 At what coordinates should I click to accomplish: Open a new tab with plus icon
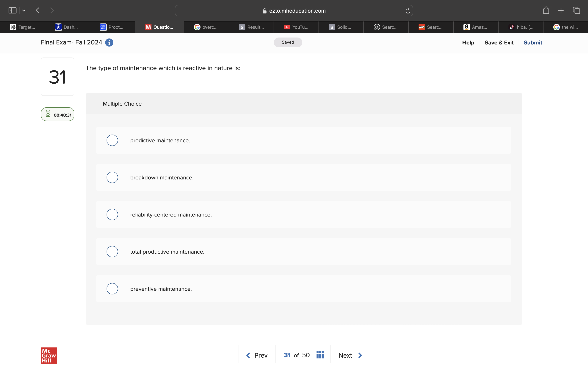coord(561,10)
